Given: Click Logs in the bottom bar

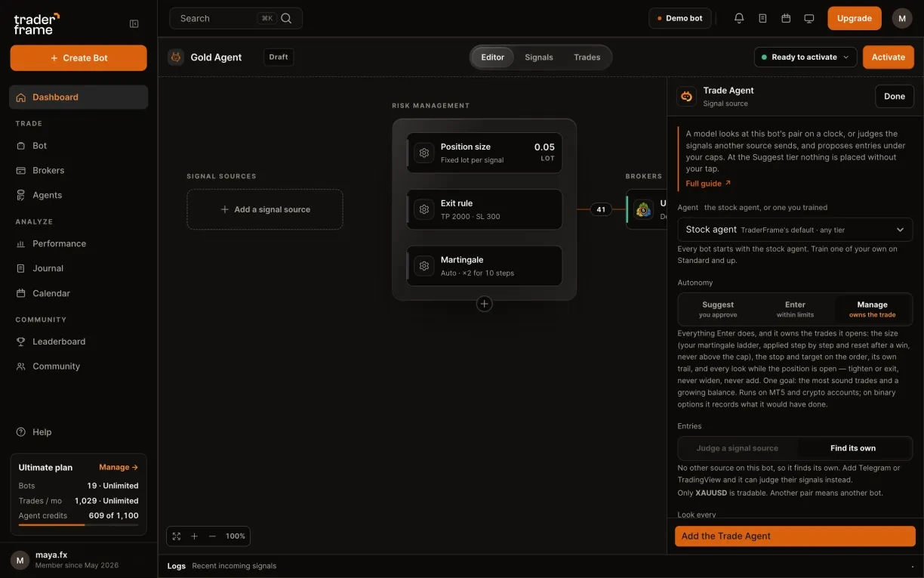Looking at the screenshot, I should [177, 566].
